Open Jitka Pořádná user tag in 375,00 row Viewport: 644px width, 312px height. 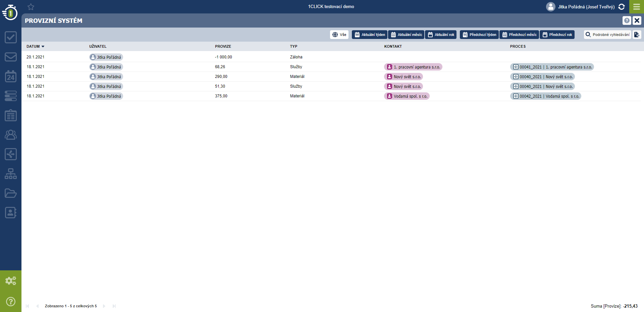[106, 96]
